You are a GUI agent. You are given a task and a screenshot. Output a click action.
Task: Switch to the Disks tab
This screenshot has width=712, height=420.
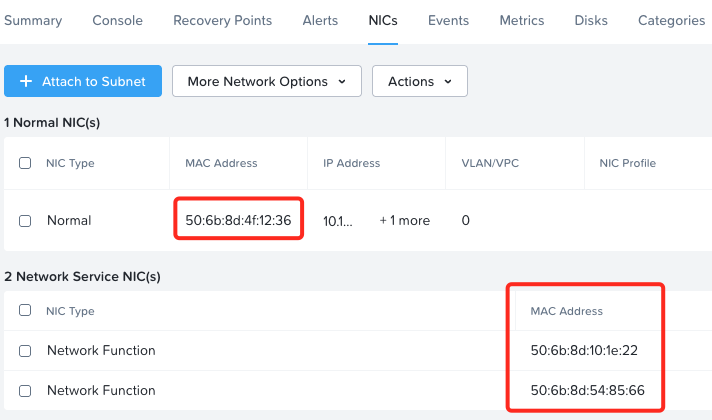[x=591, y=20]
